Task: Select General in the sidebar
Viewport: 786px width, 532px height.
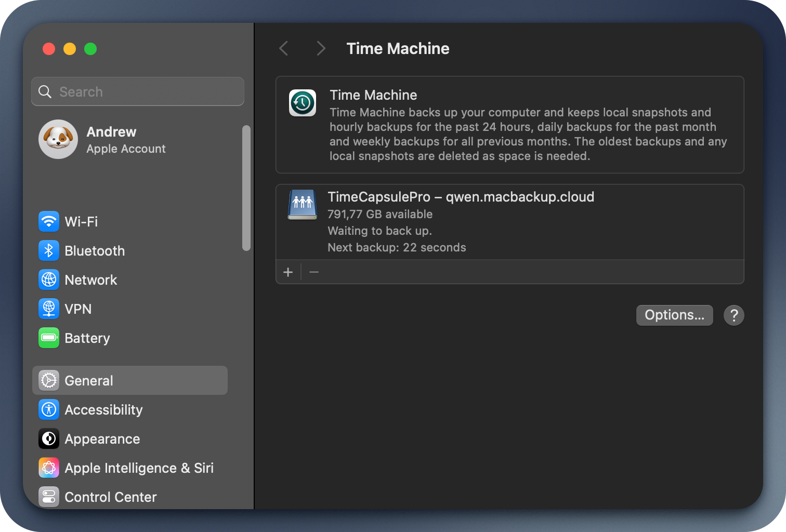Action: (x=130, y=380)
